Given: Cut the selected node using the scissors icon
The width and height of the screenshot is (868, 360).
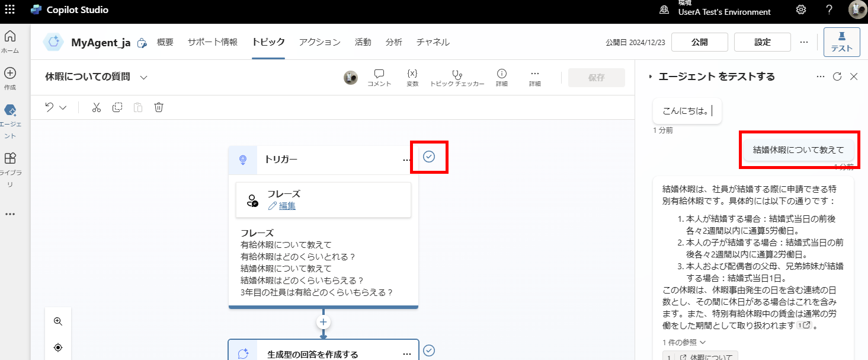Looking at the screenshot, I should tap(96, 107).
